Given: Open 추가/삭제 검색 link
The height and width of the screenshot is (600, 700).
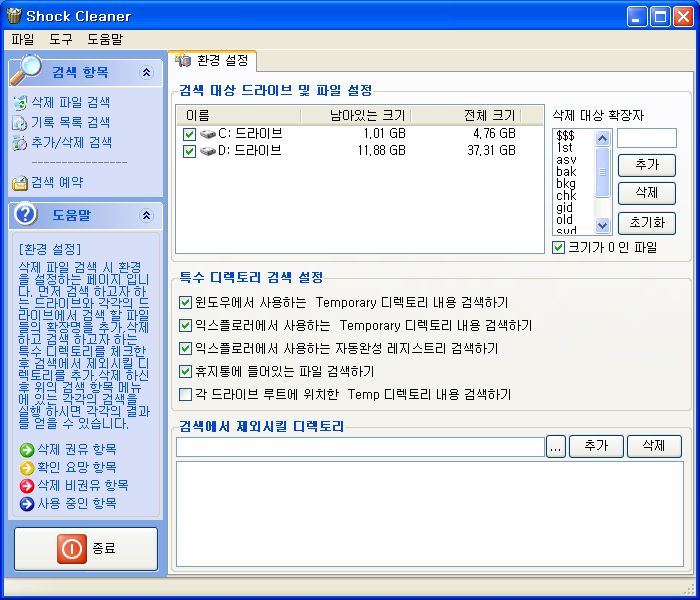Looking at the screenshot, I should (x=71, y=143).
